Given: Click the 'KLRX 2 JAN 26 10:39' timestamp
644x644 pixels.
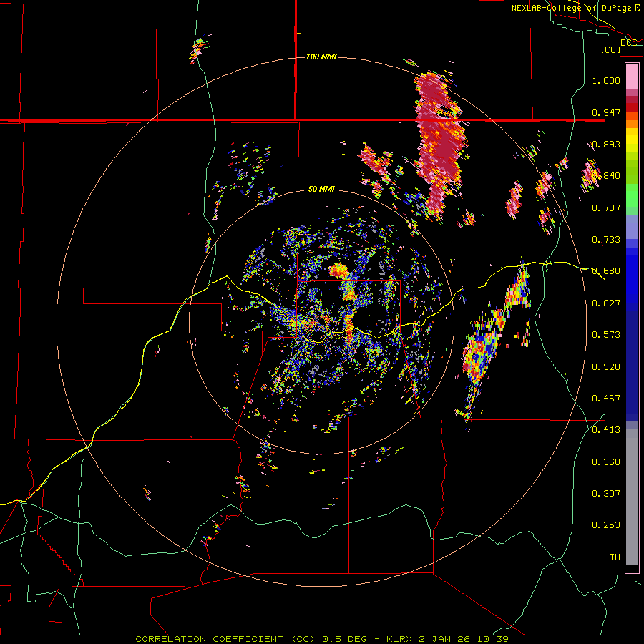Looking at the screenshot, I should pyautogui.click(x=447, y=639).
